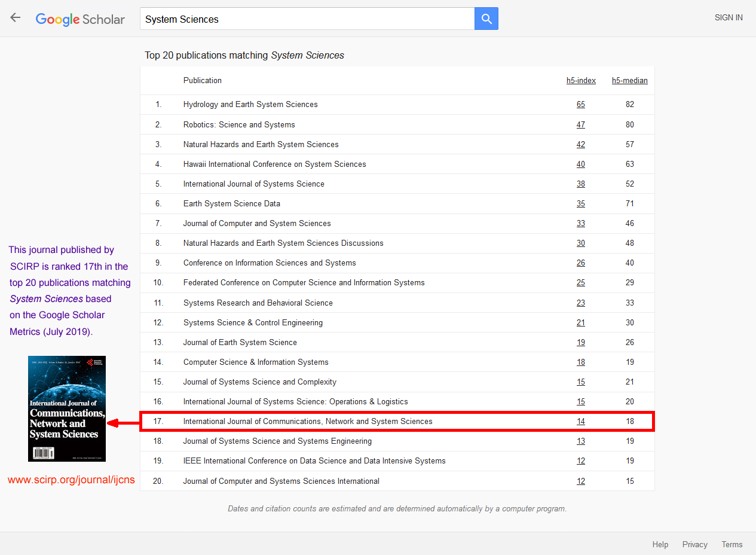This screenshot has width=756, height=555.
Task: Open h5-index 35 for Earth System Science Data
Action: 581,204
